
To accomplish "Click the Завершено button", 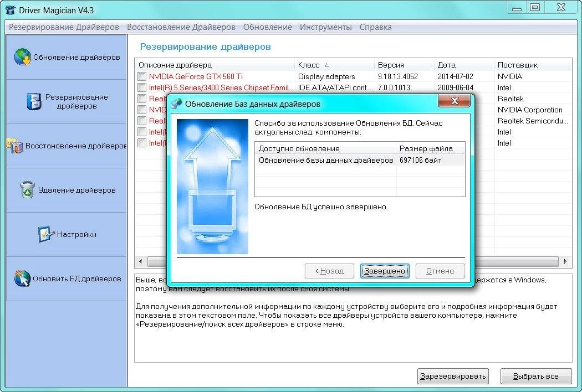I will (385, 271).
